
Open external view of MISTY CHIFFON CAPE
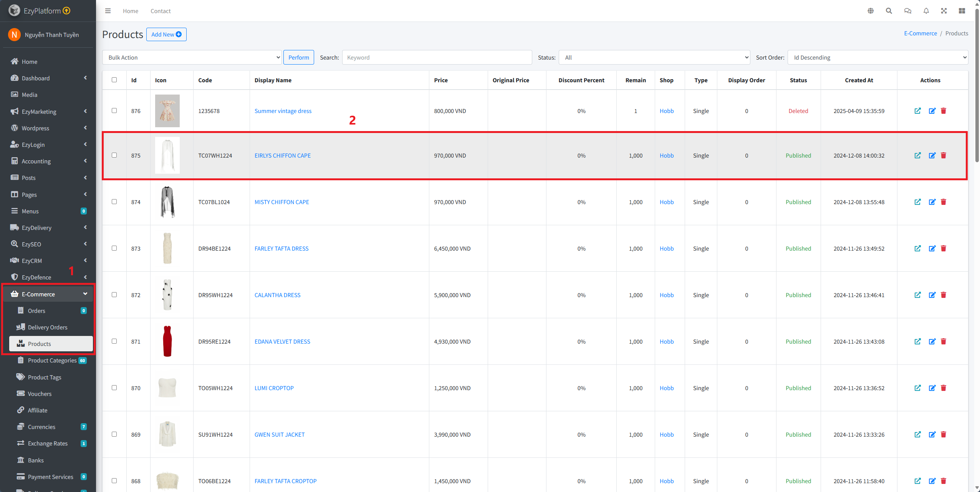click(918, 202)
